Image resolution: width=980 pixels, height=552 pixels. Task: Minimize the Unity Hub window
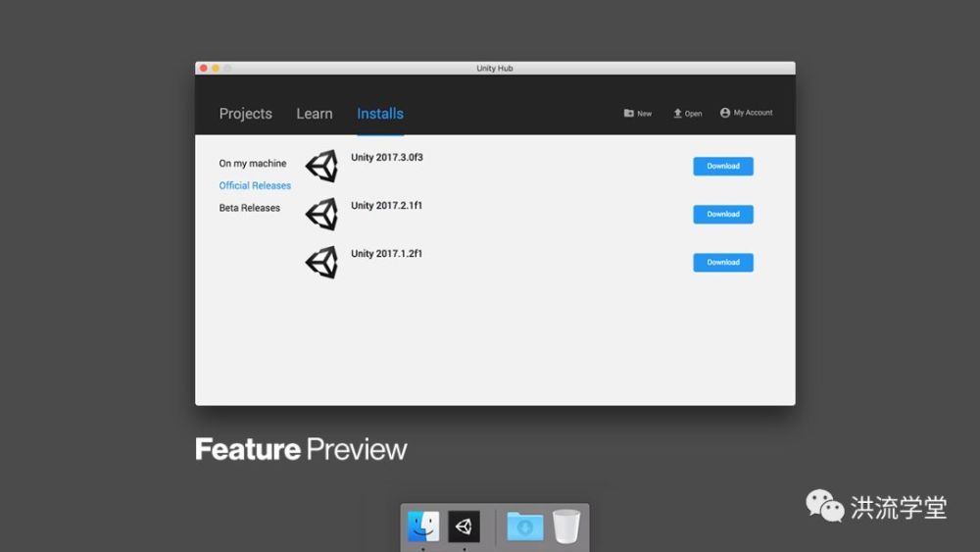(216, 68)
